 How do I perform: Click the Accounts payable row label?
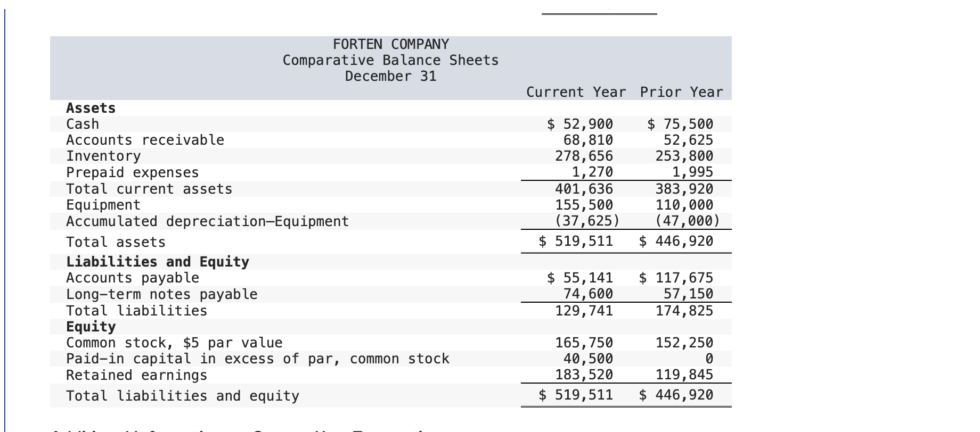coord(133,278)
